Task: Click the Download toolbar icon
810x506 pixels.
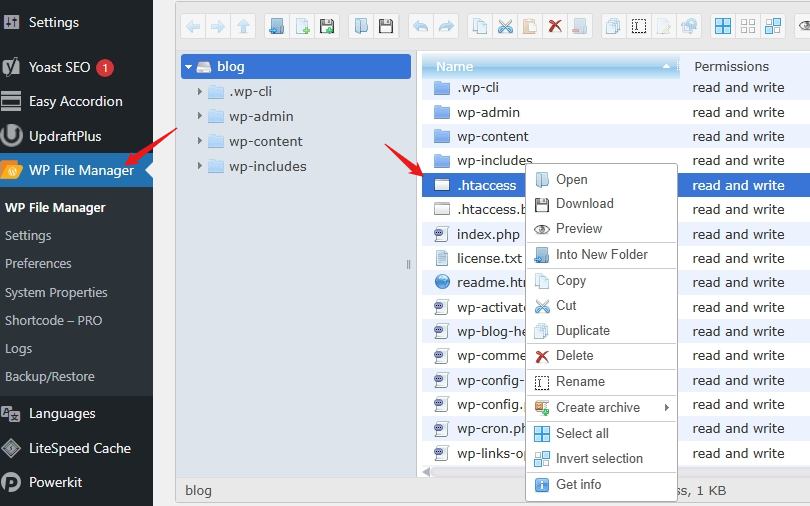Action: 386,26
